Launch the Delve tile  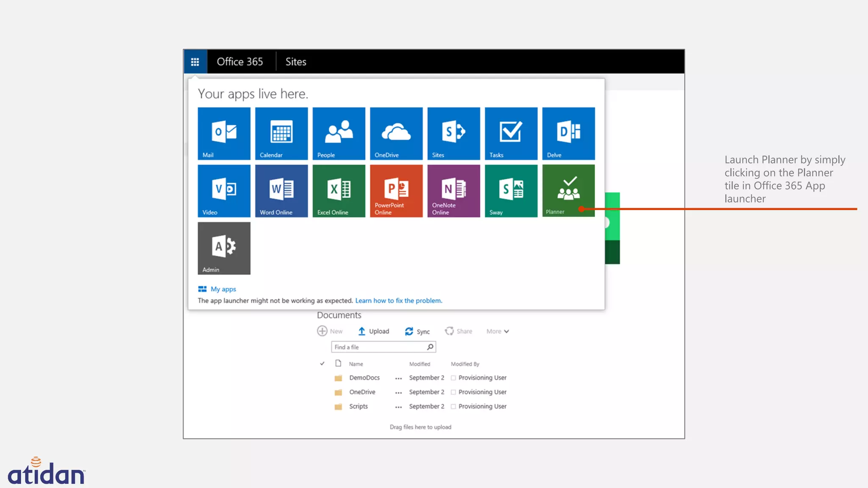[x=568, y=133]
